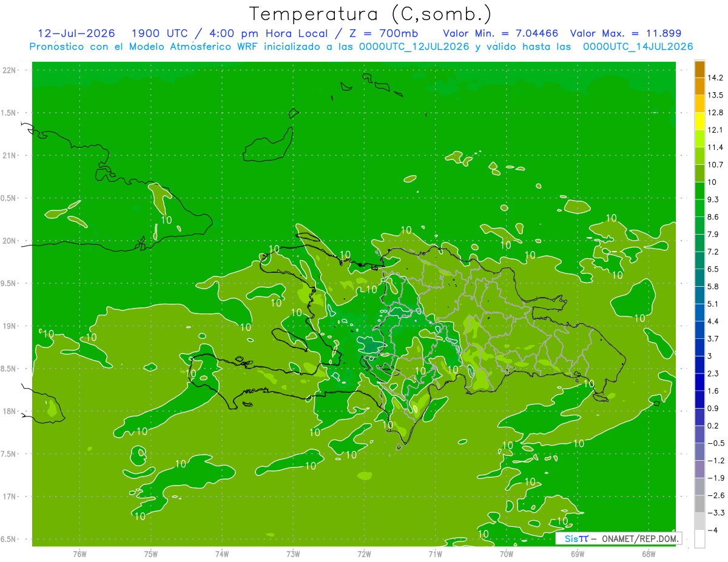Click "Valor Max. = 11.899" text
Viewport: 728px width, 562px height.
pyautogui.click(x=625, y=33)
